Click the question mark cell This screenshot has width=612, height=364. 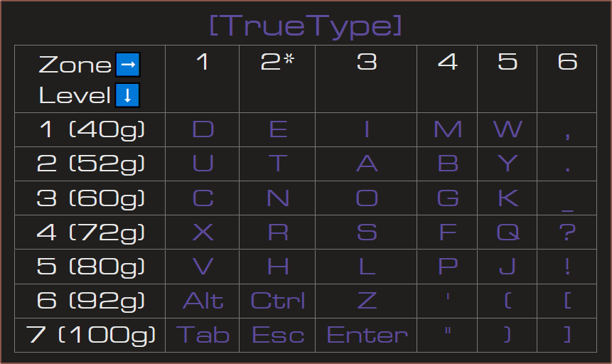coord(567,232)
